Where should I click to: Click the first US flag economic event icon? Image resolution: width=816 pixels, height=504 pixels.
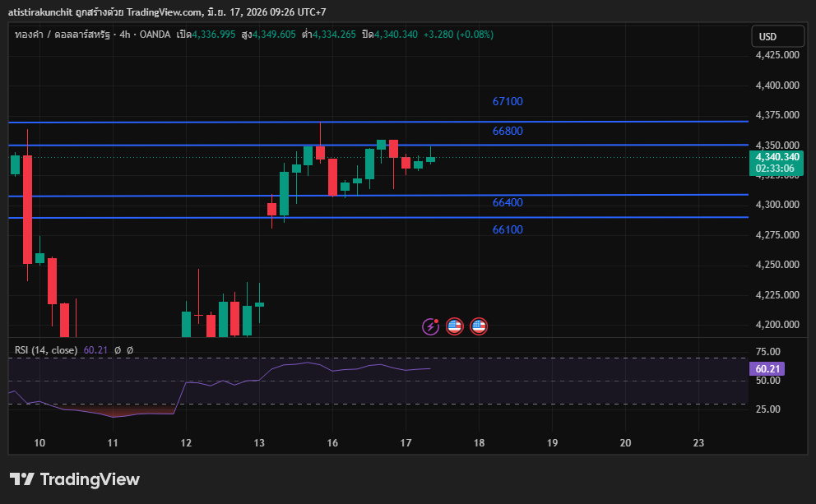454,326
